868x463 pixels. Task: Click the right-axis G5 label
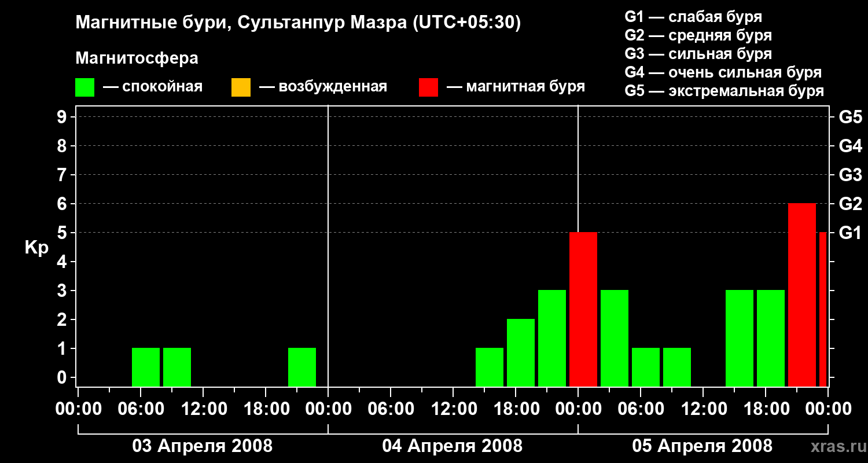click(851, 117)
